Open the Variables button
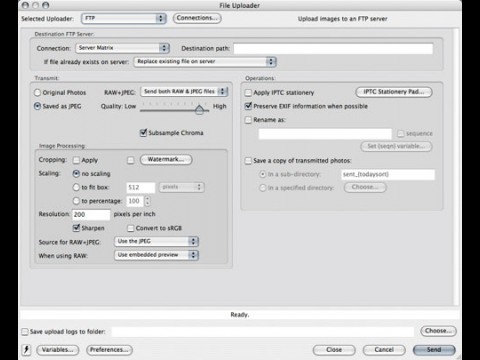 point(58,350)
